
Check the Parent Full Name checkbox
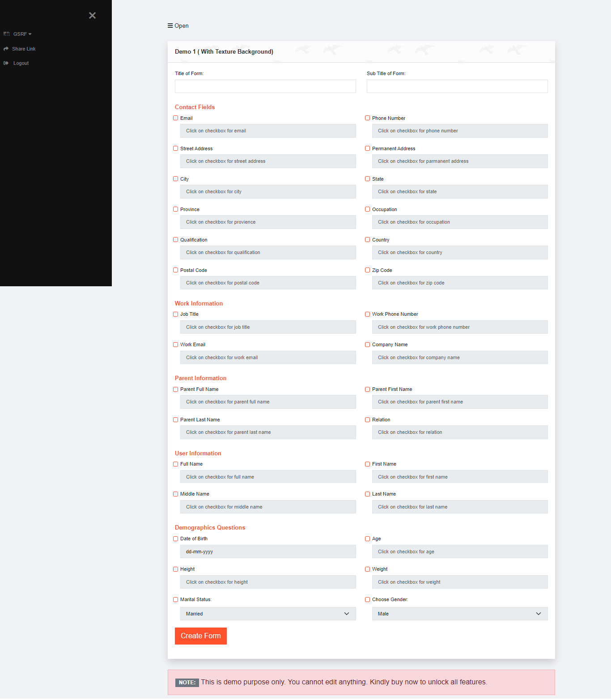click(x=175, y=389)
